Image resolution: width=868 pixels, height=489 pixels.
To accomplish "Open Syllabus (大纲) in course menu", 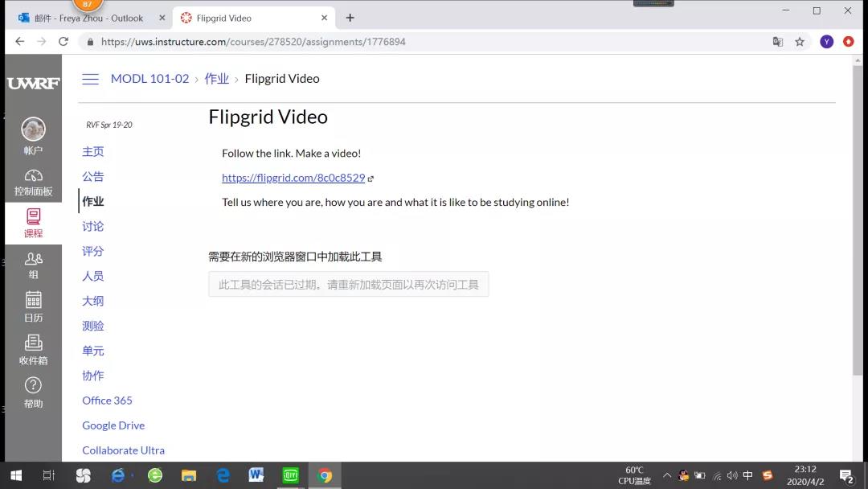I will [x=93, y=301].
